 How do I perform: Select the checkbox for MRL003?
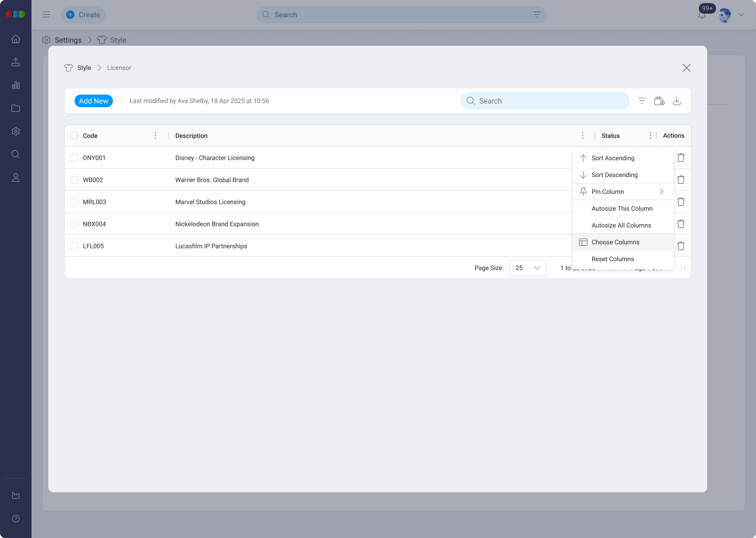coord(74,202)
